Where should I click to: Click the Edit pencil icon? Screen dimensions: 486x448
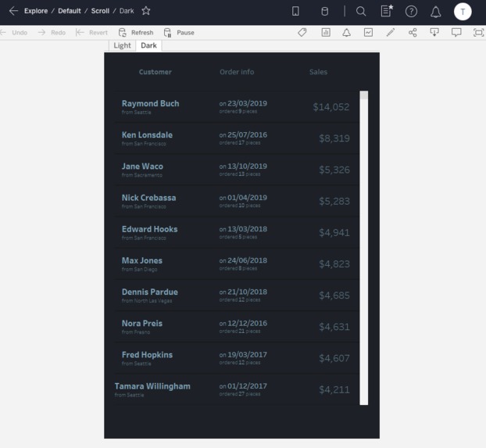[x=391, y=32]
